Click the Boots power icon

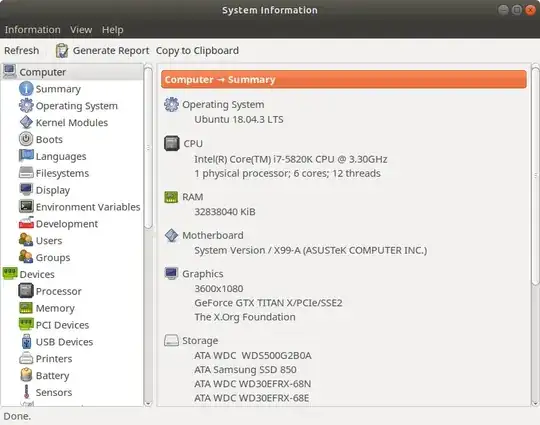click(26, 139)
